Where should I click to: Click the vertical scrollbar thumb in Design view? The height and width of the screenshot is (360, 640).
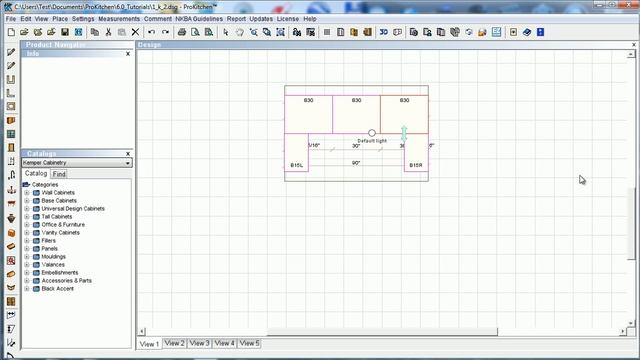[631, 223]
